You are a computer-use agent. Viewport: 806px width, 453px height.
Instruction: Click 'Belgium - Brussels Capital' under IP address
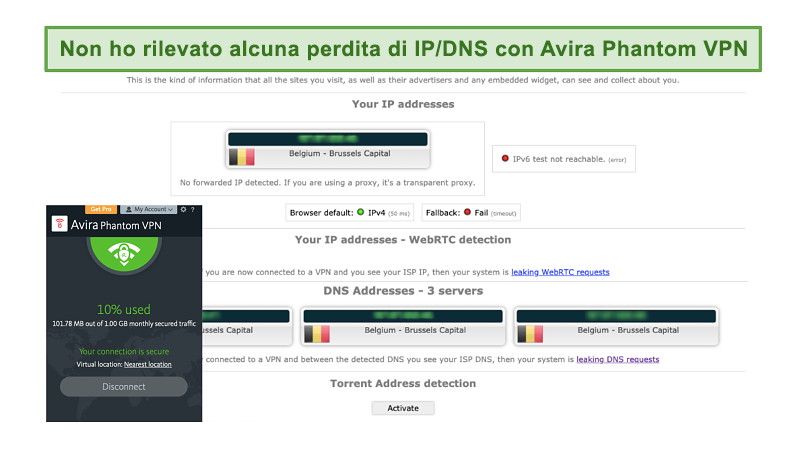click(x=339, y=153)
